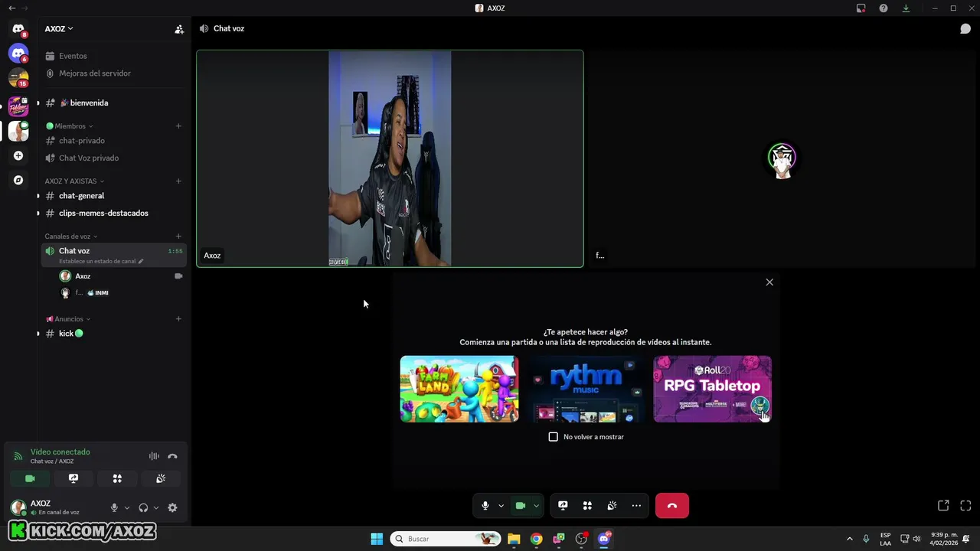980x551 pixels.
Task: Open camera options arrow in the call bar
Action: pyautogui.click(x=536, y=506)
